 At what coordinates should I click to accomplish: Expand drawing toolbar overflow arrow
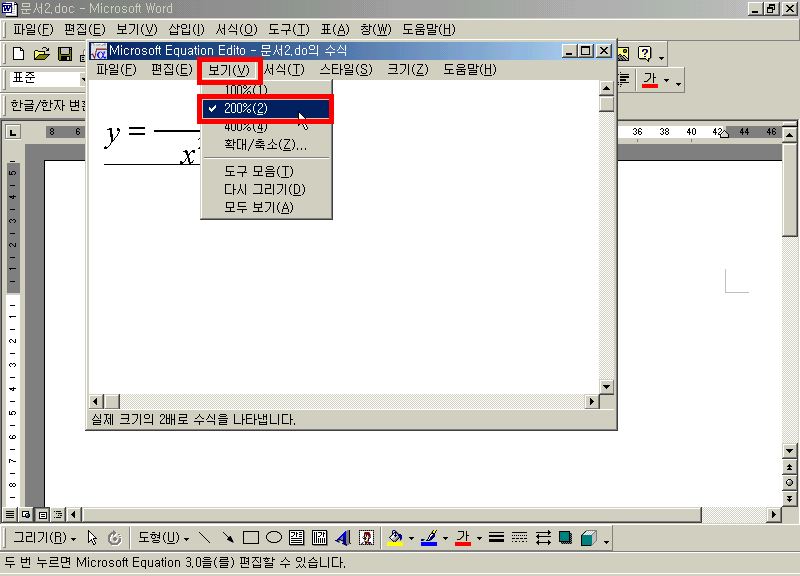(x=606, y=541)
